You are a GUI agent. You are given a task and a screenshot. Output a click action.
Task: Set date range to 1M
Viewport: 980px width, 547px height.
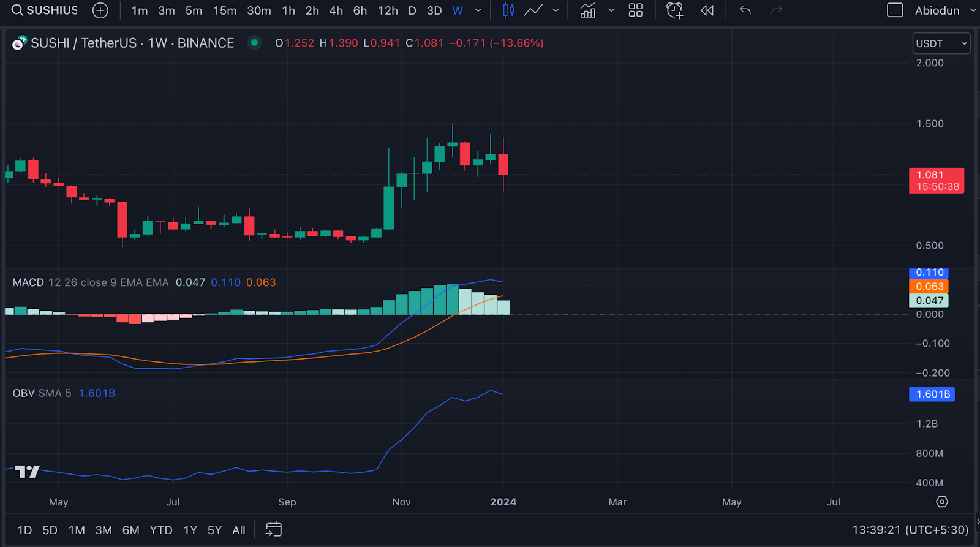click(x=77, y=530)
